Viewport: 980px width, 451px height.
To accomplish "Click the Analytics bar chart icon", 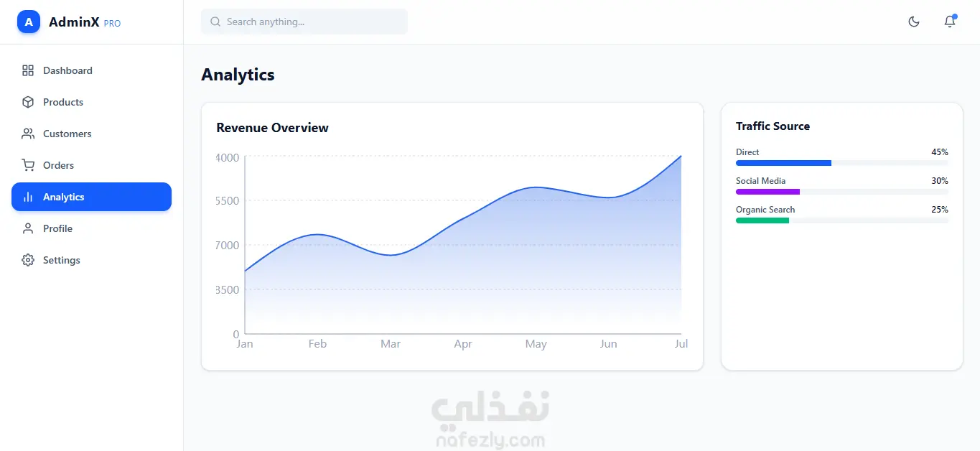I will 28,197.
